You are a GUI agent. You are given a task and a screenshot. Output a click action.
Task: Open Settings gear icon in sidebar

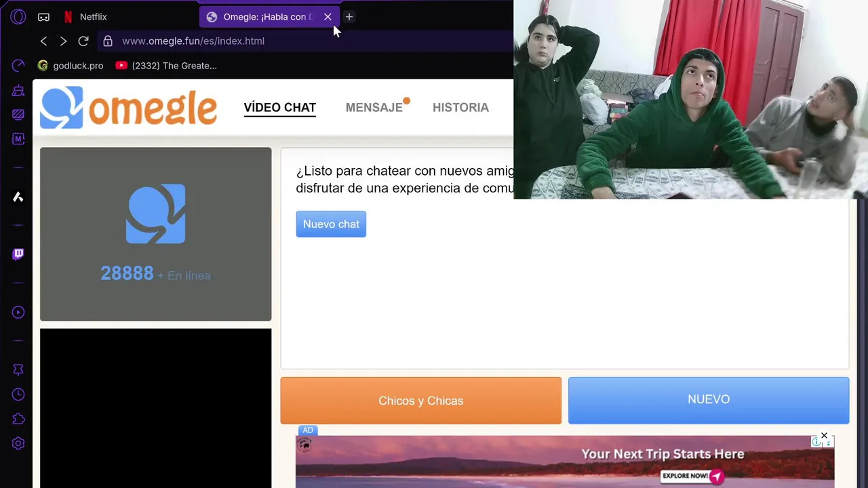tap(18, 443)
